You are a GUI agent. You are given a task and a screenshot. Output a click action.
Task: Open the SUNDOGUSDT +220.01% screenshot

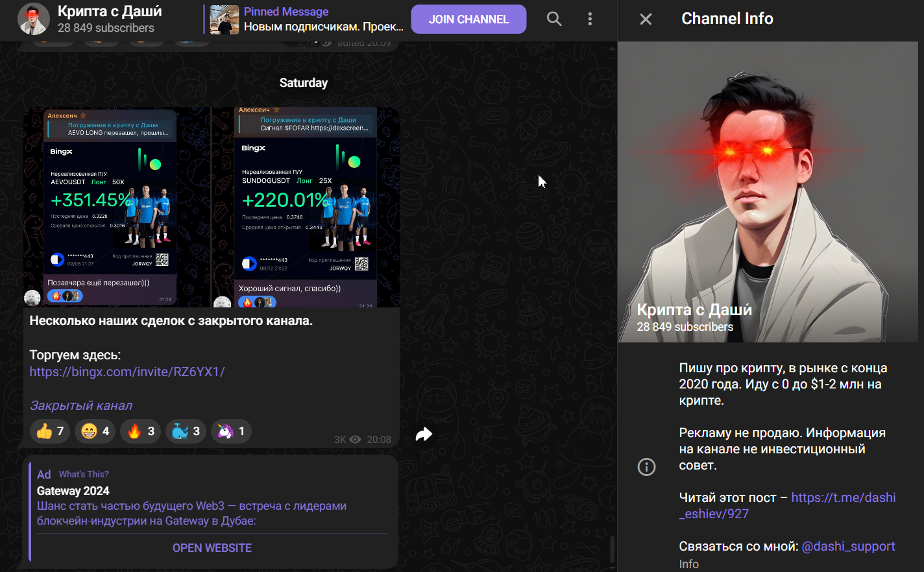click(x=305, y=206)
